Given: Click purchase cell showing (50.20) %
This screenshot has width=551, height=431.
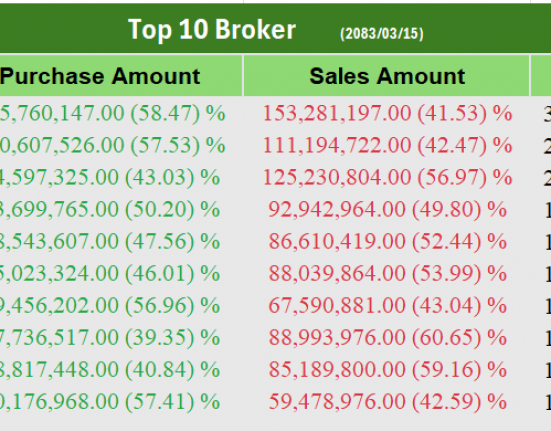Looking at the screenshot, I should coord(110,209).
